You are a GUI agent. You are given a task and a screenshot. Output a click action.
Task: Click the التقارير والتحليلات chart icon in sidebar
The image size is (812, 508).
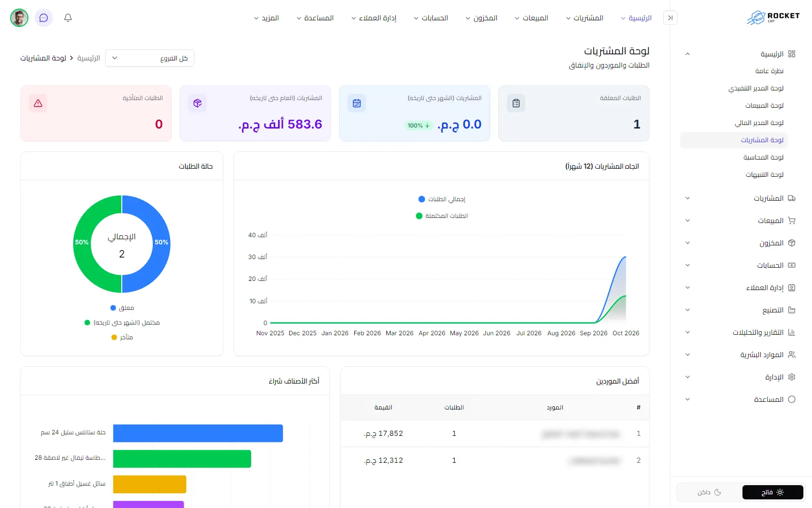pos(792,332)
